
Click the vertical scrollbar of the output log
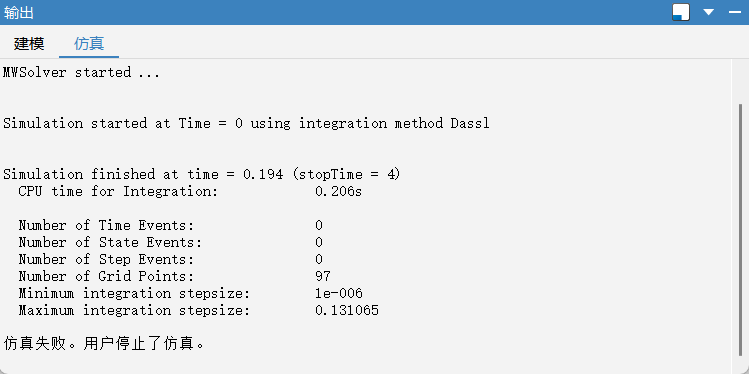(740, 230)
